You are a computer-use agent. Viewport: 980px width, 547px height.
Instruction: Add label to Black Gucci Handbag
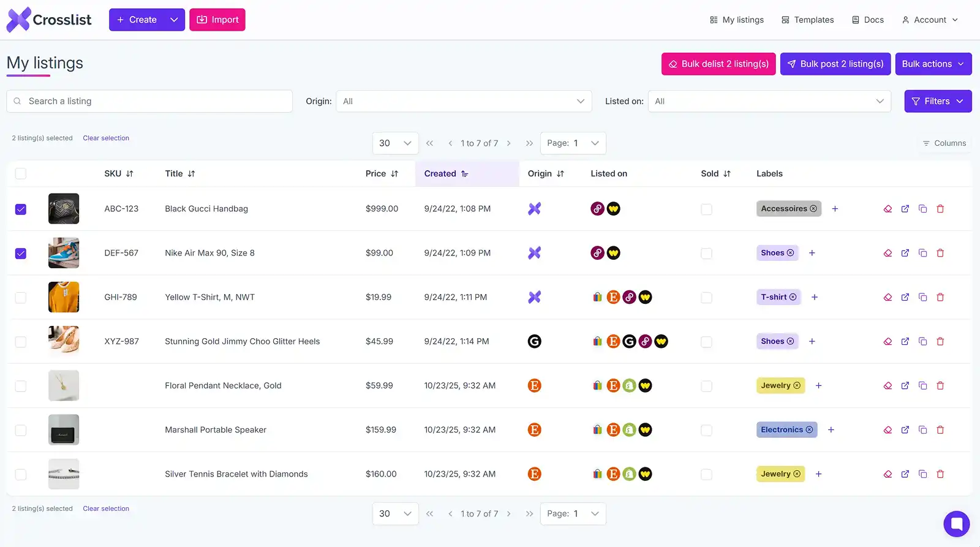pos(835,209)
